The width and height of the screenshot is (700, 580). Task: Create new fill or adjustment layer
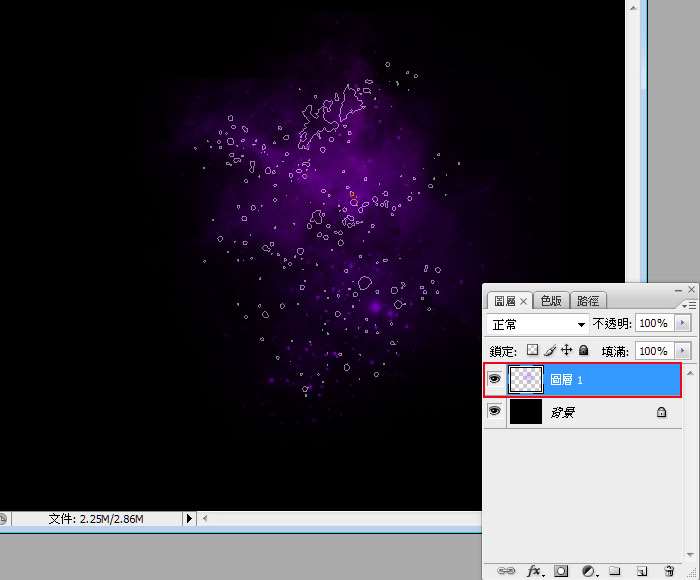tap(589, 571)
